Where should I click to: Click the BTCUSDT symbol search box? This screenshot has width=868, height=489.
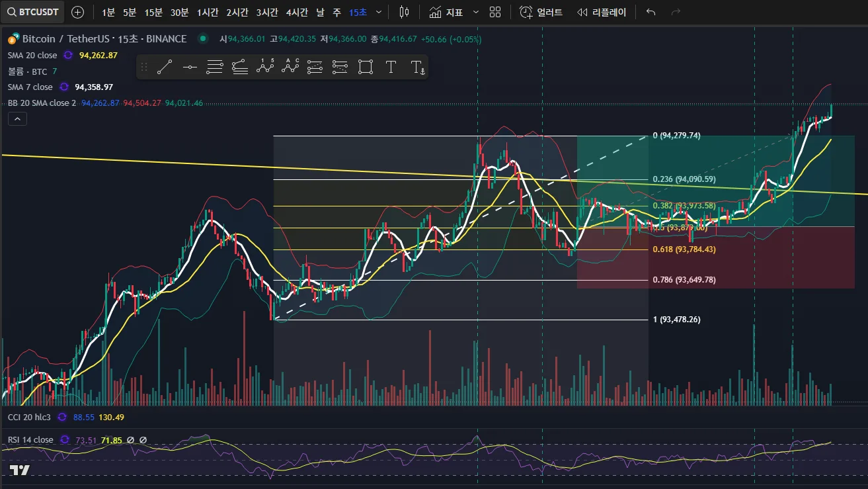[x=34, y=13]
